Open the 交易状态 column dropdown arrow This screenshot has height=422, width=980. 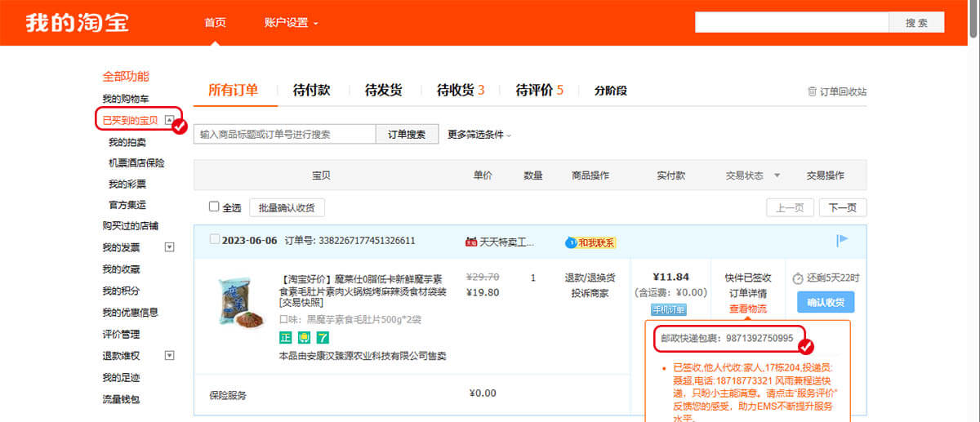pos(777,175)
